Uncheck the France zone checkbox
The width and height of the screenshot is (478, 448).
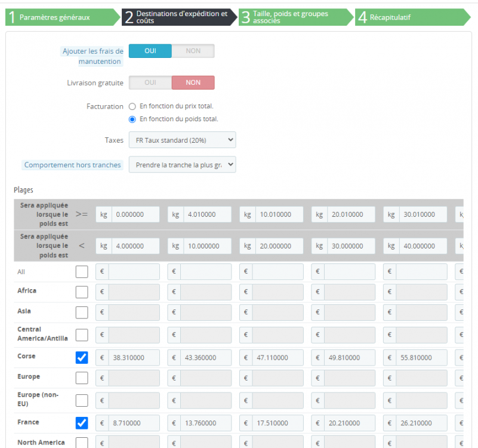82,423
